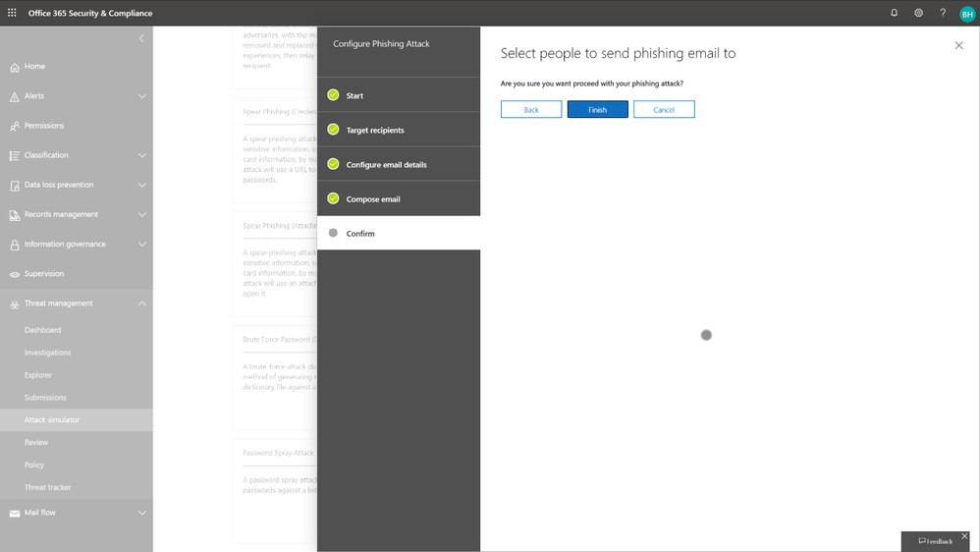Click the Permissions people icon

point(15,127)
